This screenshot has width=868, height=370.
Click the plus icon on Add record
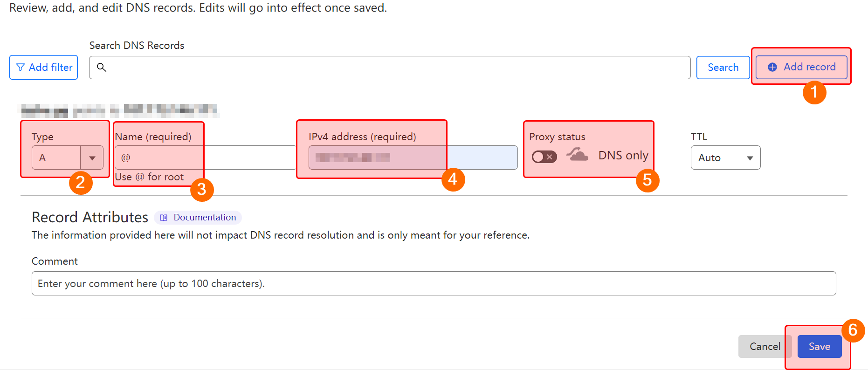click(x=772, y=67)
